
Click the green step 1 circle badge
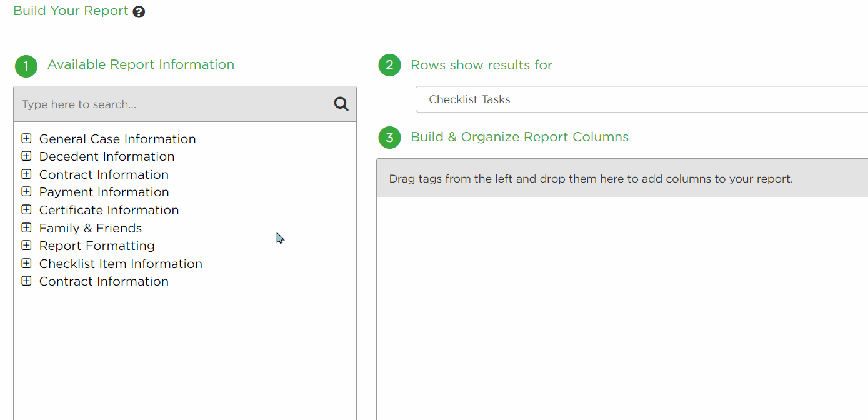(x=26, y=66)
